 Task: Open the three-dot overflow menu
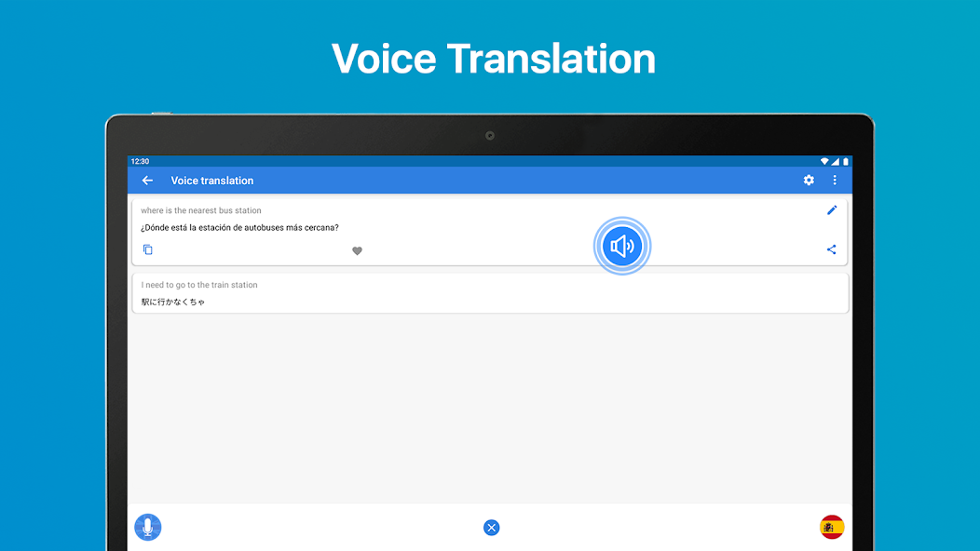[x=835, y=181]
